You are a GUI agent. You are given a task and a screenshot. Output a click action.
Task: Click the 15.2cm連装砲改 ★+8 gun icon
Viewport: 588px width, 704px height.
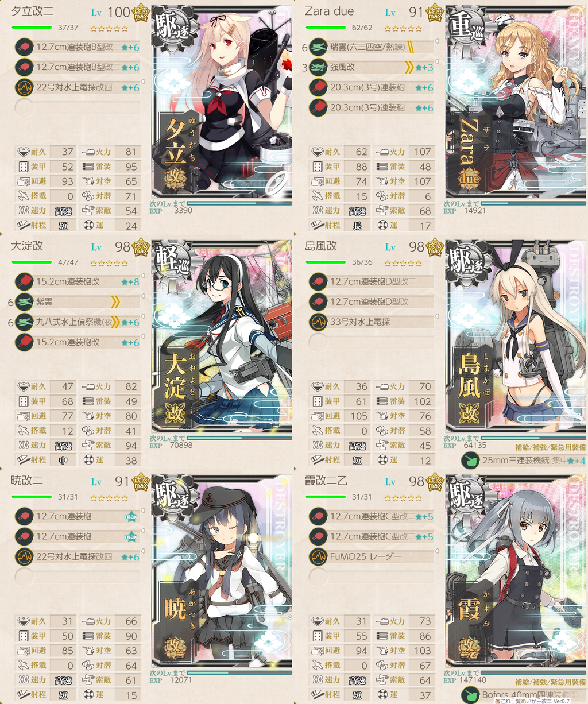coord(24,282)
